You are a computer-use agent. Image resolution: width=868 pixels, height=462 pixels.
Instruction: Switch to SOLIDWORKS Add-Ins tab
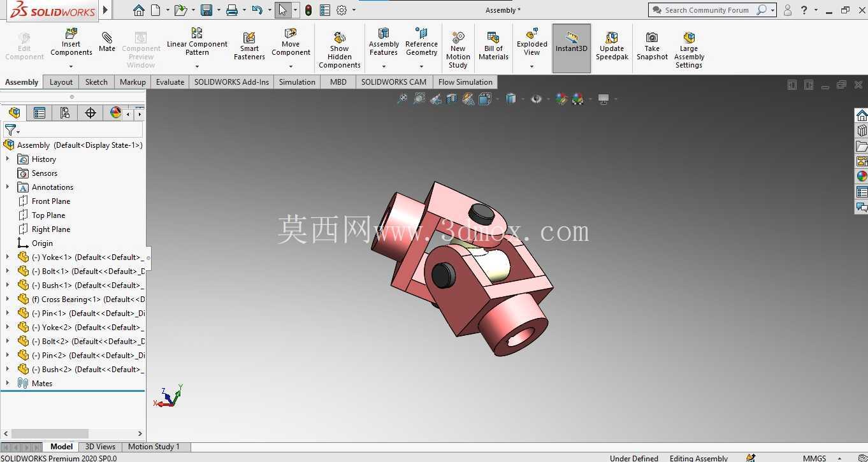click(x=231, y=82)
